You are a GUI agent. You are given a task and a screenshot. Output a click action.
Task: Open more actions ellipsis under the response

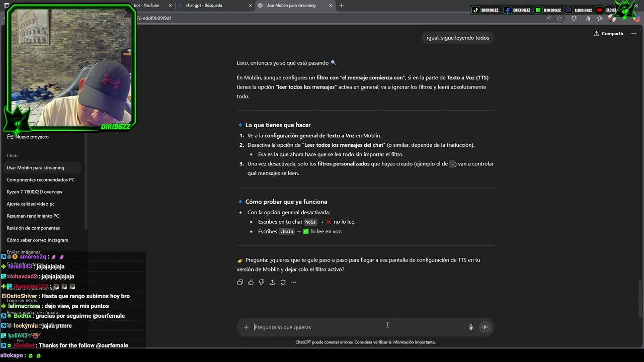pos(294,283)
